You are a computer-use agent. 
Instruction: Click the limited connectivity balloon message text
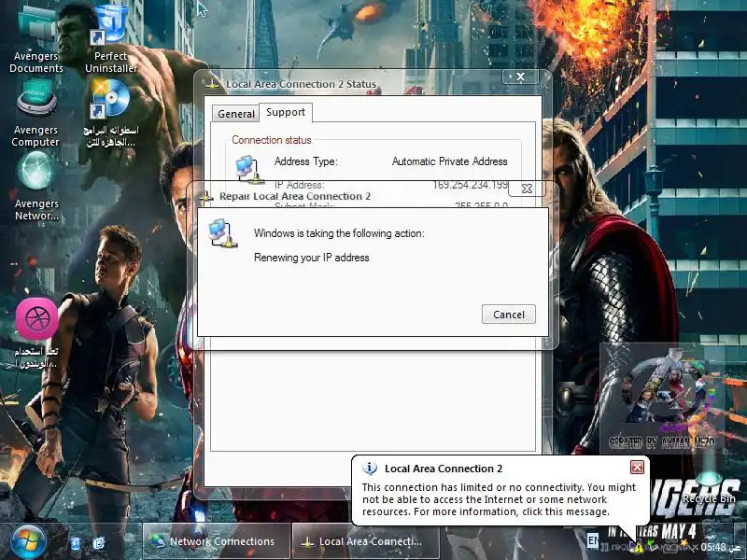point(499,499)
